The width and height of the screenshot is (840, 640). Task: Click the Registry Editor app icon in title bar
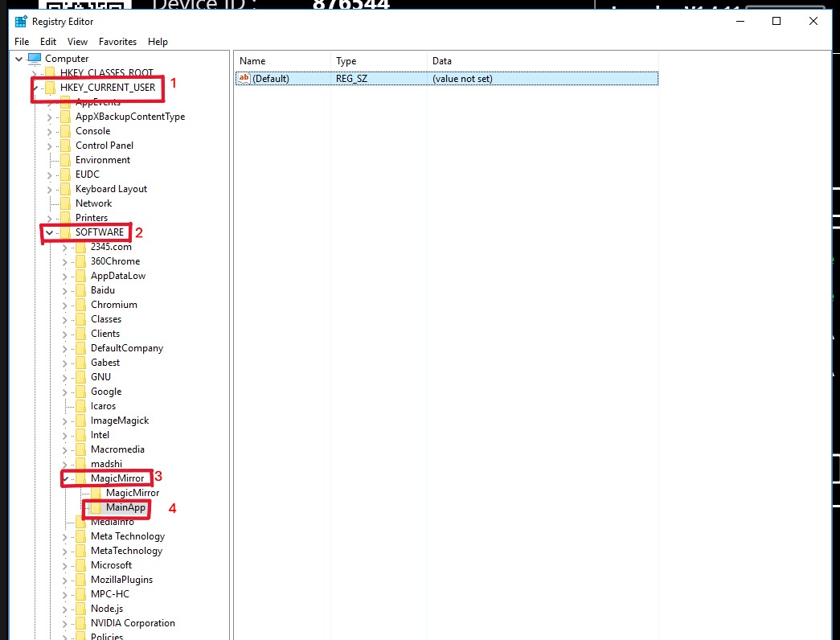(21, 22)
